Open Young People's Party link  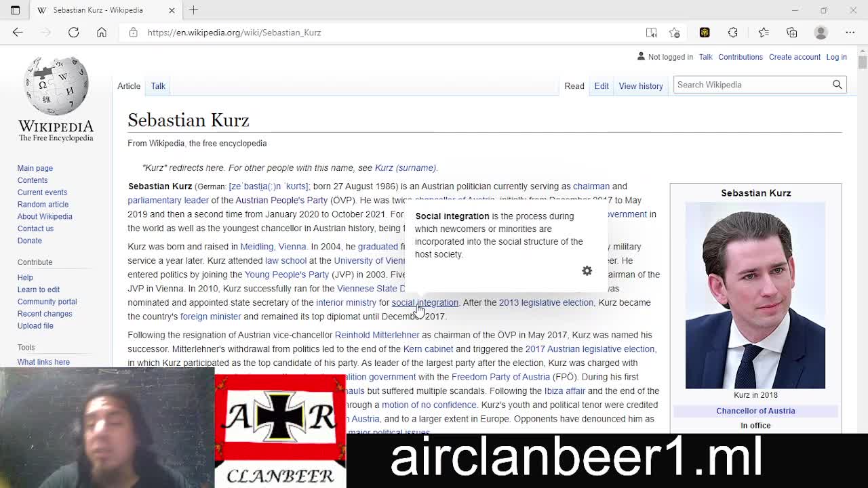[287, 274]
